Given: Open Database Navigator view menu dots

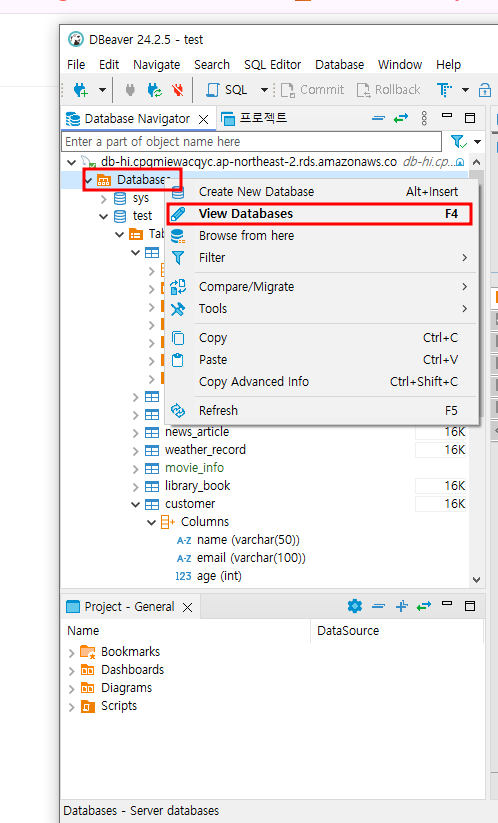Looking at the screenshot, I should [x=424, y=119].
